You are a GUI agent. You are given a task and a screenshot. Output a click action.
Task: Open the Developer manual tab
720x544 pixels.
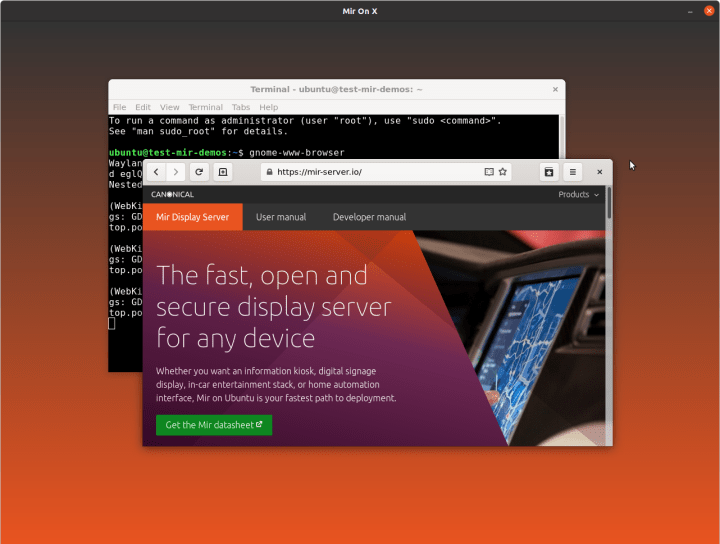[x=369, y=217]
